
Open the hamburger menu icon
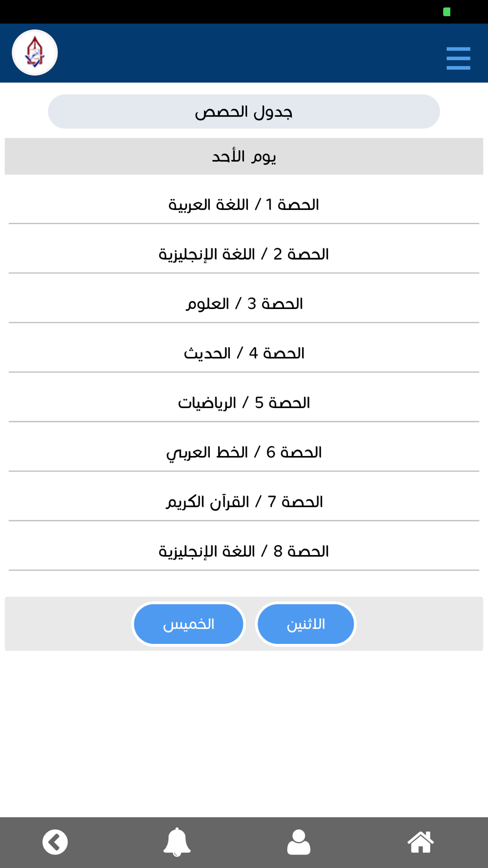coord(458,58)
